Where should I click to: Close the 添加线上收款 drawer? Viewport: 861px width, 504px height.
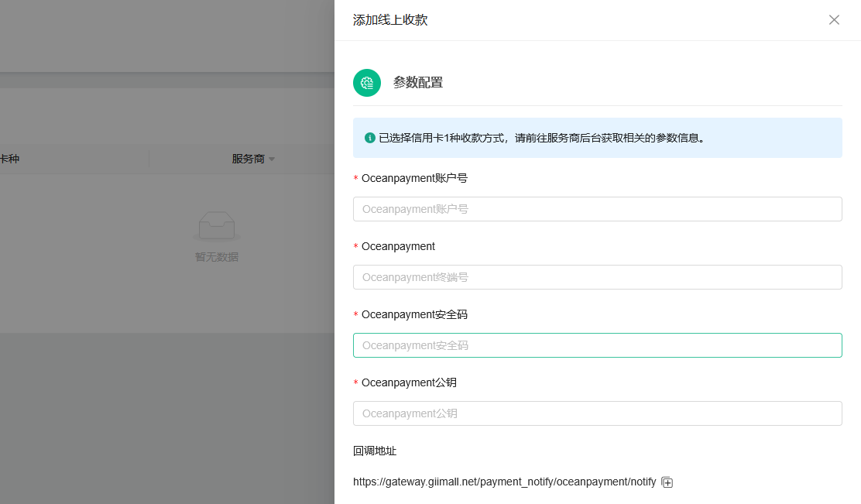834,20
